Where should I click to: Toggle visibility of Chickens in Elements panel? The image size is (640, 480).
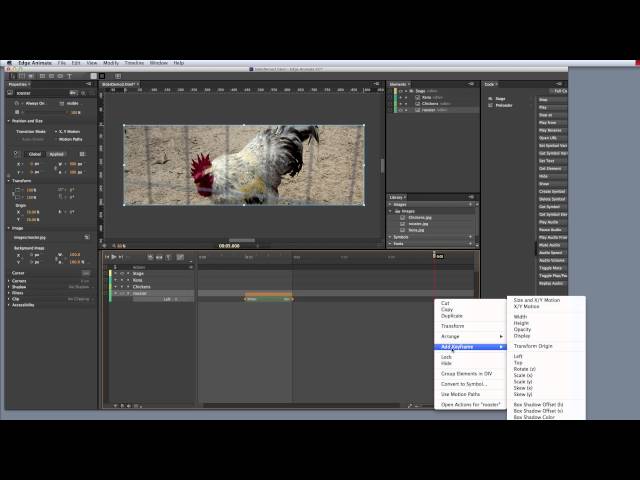click(401, 104)
